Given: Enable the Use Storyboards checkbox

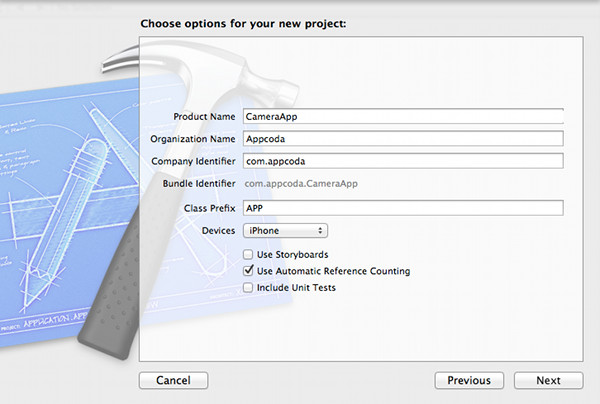Looking at the screenshot, I should 249,255.
